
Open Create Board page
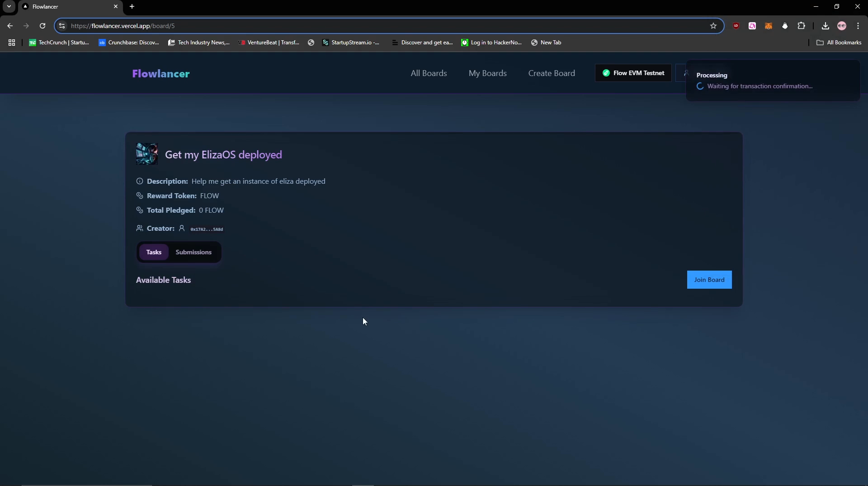tap(551, 73)
